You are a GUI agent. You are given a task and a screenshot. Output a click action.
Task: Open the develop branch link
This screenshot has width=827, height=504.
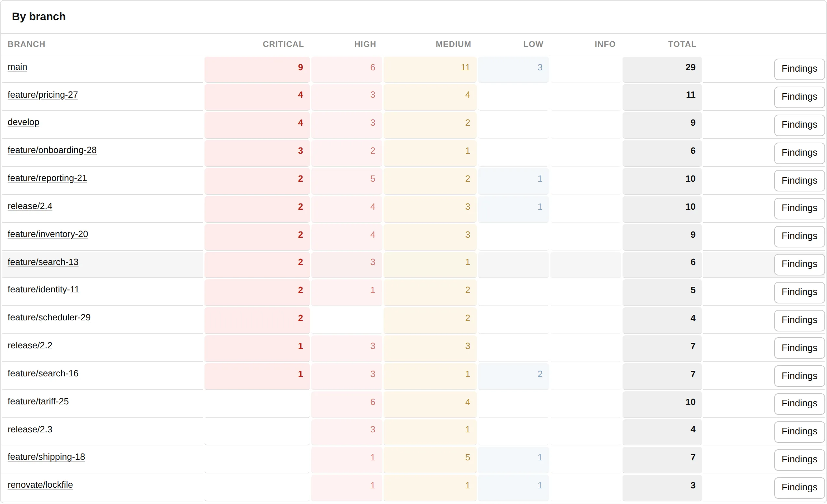click(x=23, y=122)
